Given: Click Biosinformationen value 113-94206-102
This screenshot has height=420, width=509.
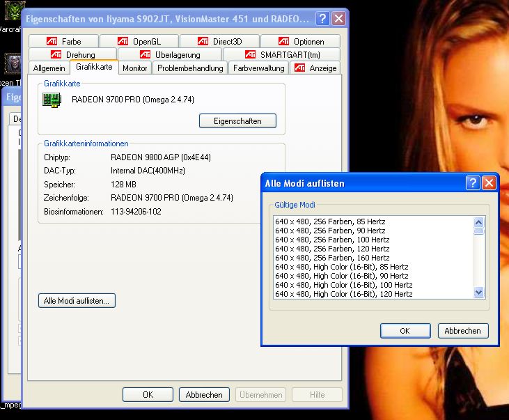Looking at the screenshot, I should click(136, 212).
